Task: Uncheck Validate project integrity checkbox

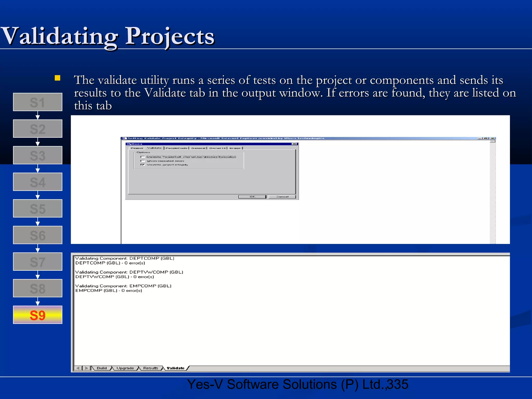Action: (143, 165)
